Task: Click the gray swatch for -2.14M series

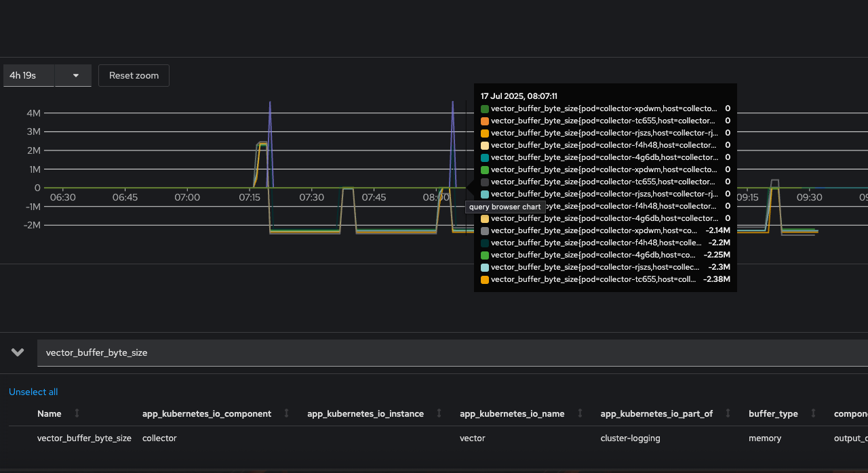Action: pyautogui.click(x=485, y=230)
